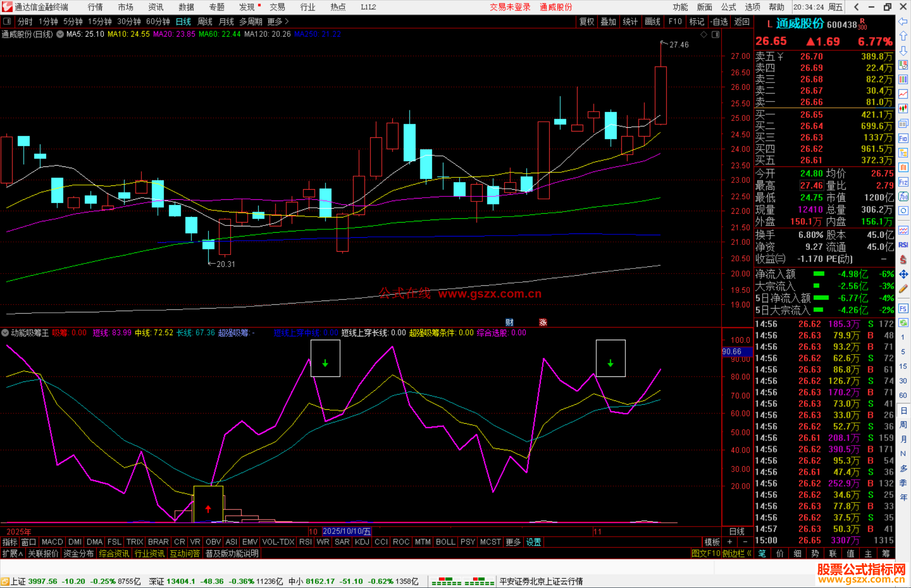This screenshot has width=911, height=588.
Task: Open the 行情 menu
Action: 95,7
